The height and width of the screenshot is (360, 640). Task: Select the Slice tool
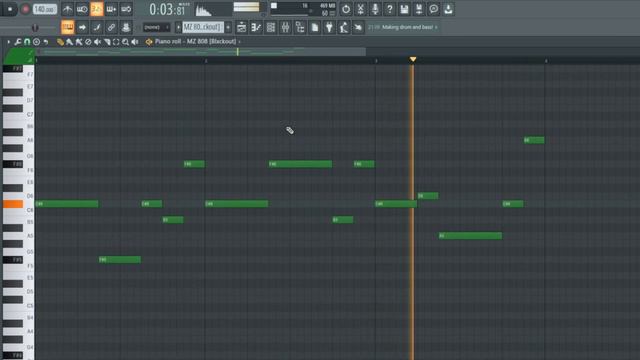(x=107, y=42)
